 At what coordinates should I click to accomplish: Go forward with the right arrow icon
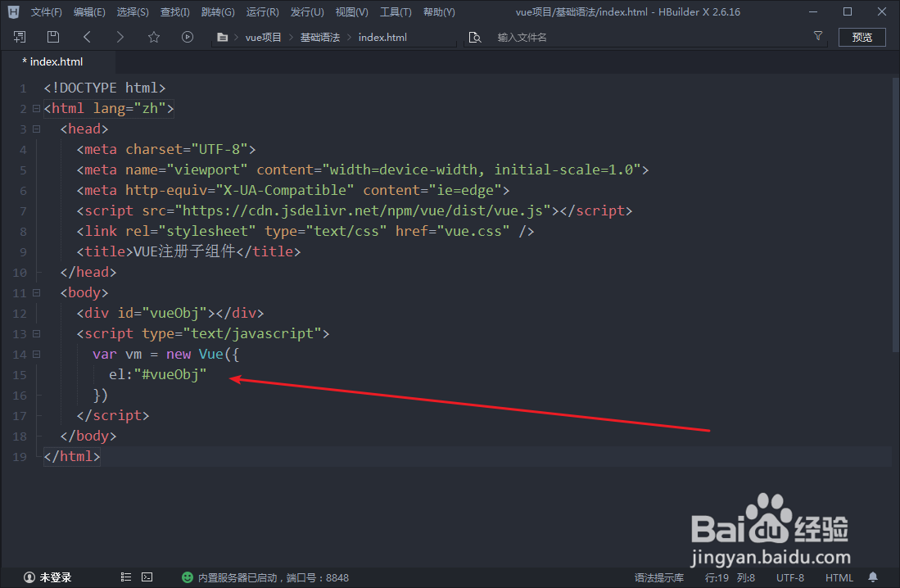pos(120,38)
